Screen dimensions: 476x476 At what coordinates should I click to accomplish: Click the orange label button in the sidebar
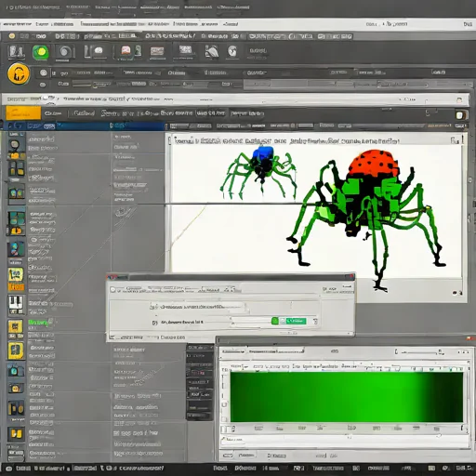16,287
